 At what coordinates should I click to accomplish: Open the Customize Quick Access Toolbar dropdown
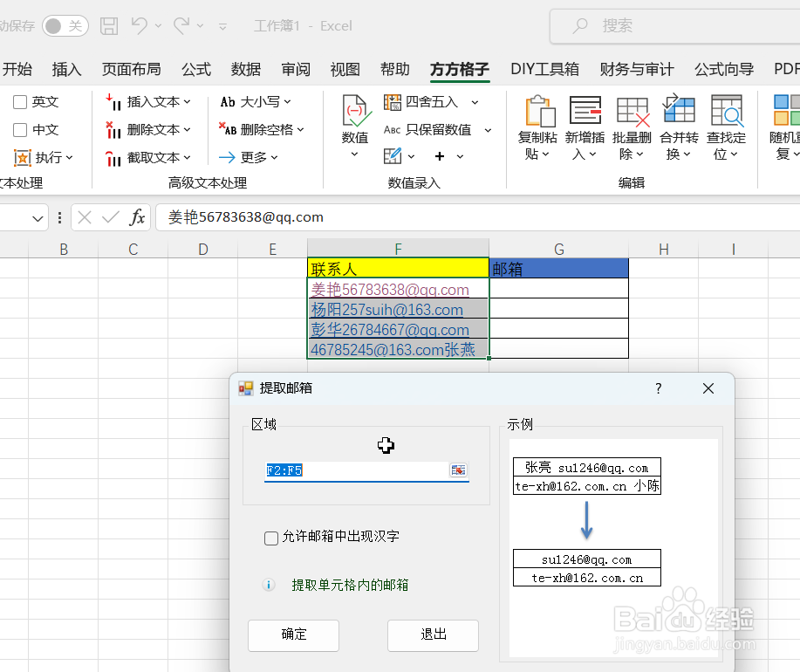click(x=222, y=26)
